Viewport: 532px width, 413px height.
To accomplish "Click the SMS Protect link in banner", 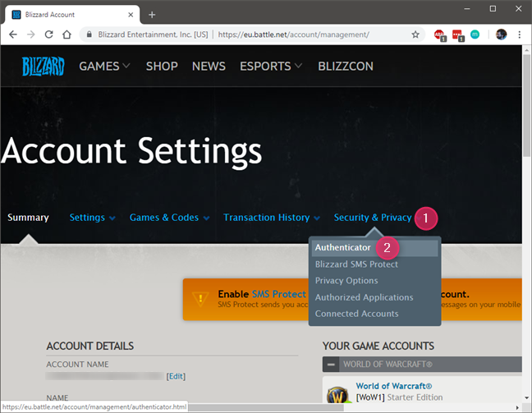I will [279, 294].
